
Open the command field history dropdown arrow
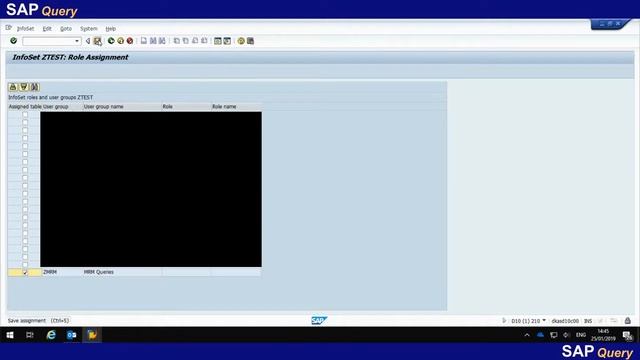pos(77,41)
